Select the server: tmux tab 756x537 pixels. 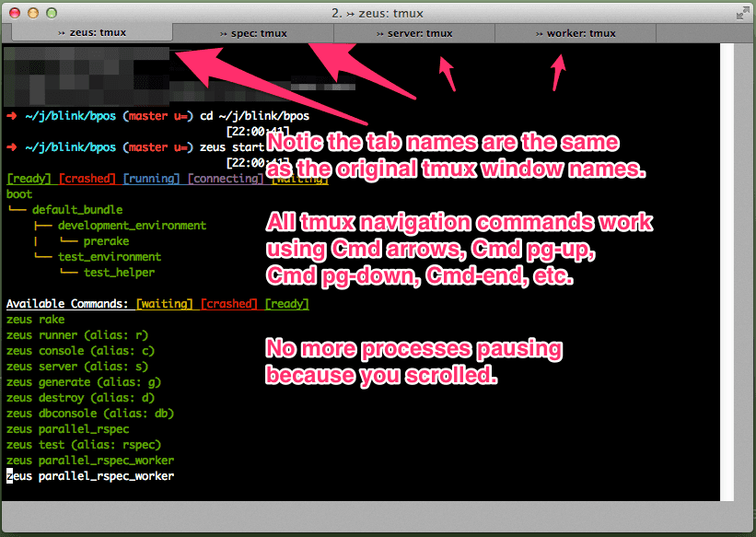(414, 33)
